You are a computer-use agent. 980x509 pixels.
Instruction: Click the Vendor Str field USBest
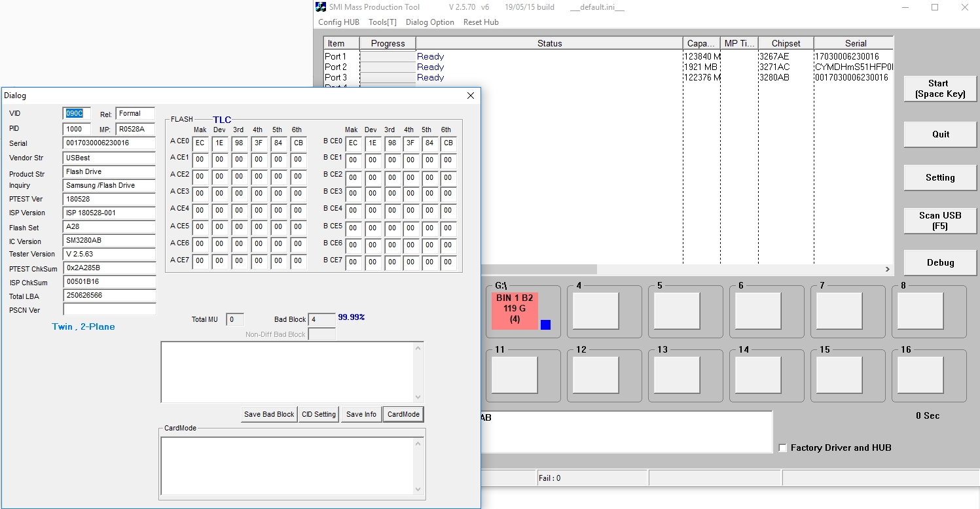109,158
